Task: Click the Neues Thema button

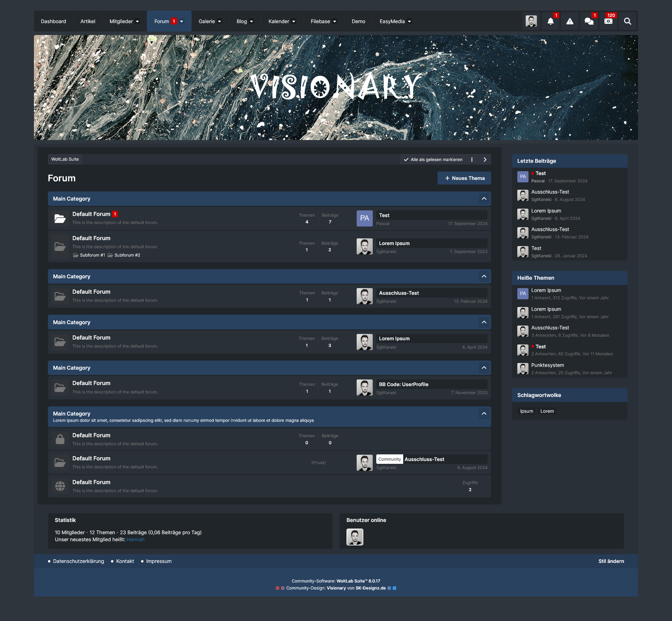Action: 464,178
